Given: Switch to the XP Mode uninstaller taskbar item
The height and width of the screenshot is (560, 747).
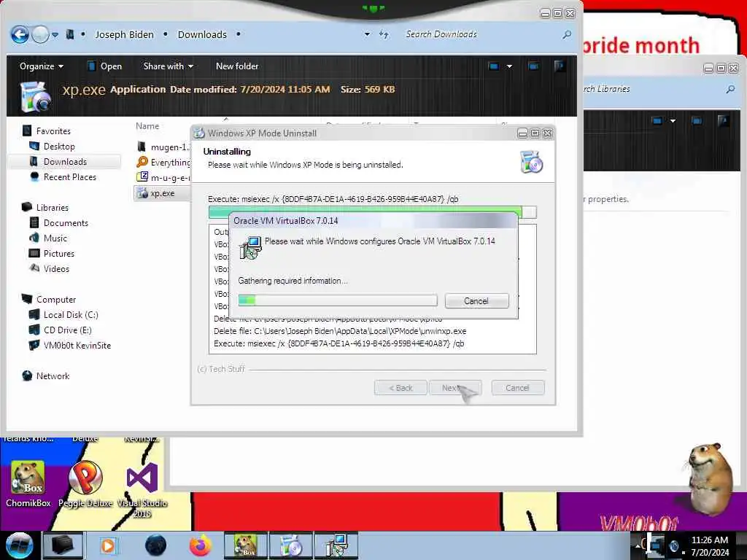Looking at the screenshot, I should click(x=290, y=545).
